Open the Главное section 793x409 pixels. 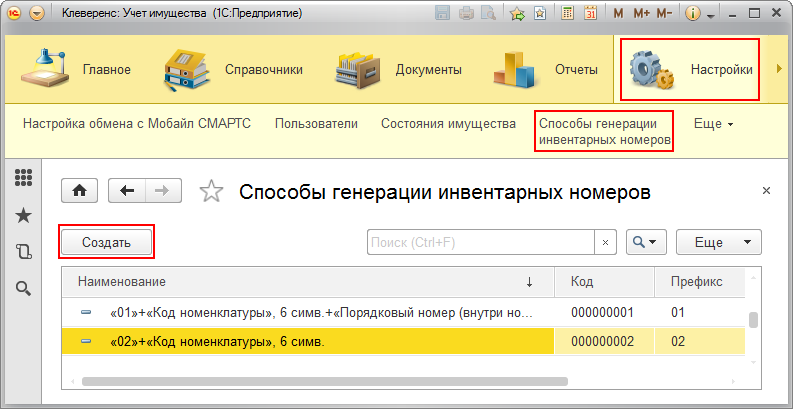click(x=76, y=69)
